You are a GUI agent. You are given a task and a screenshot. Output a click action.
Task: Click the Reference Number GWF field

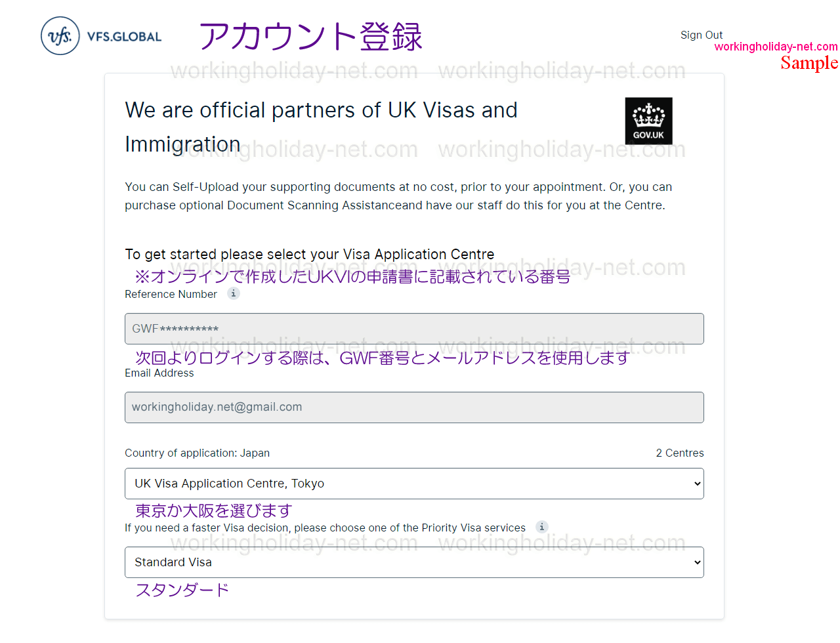(414, 329)
